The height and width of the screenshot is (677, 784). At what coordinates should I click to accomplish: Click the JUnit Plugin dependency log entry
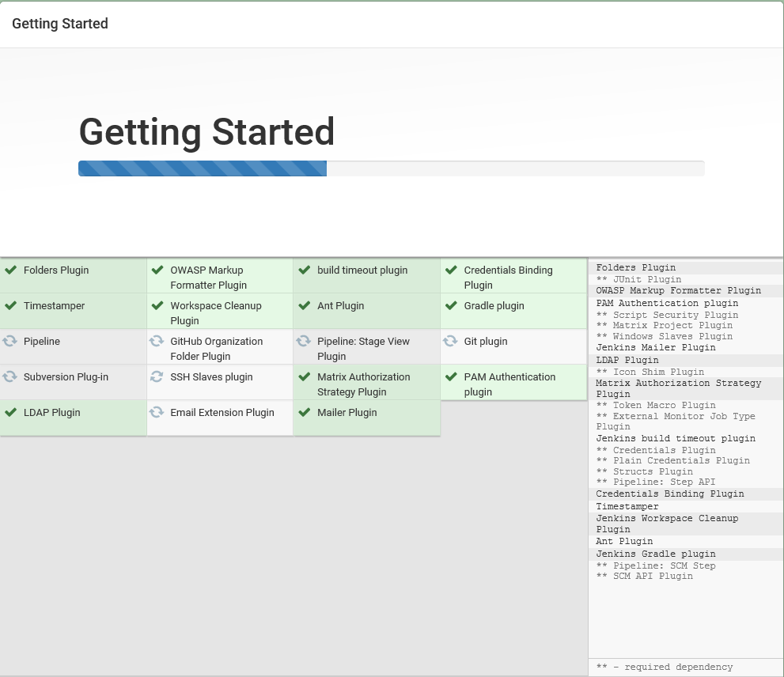[638, 279]
